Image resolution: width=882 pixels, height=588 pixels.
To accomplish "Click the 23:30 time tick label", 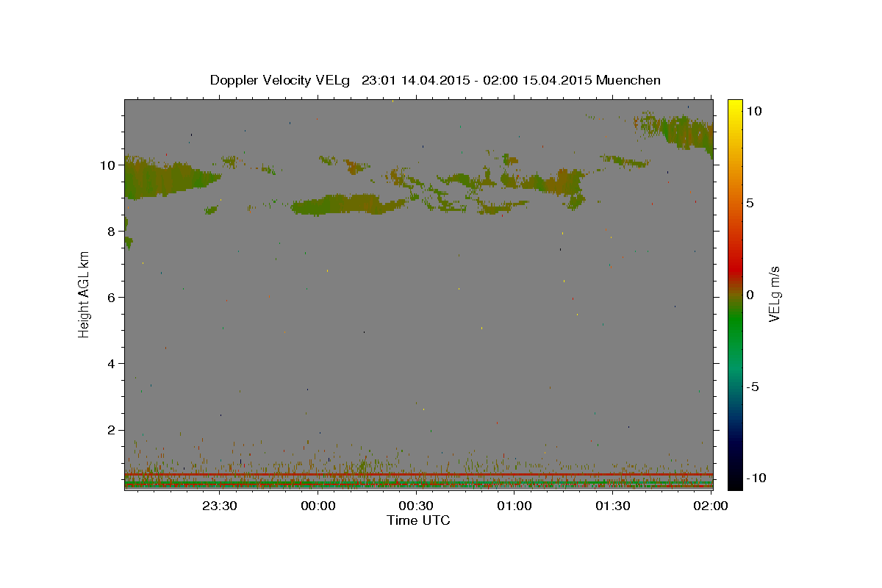I will [220, 506].
